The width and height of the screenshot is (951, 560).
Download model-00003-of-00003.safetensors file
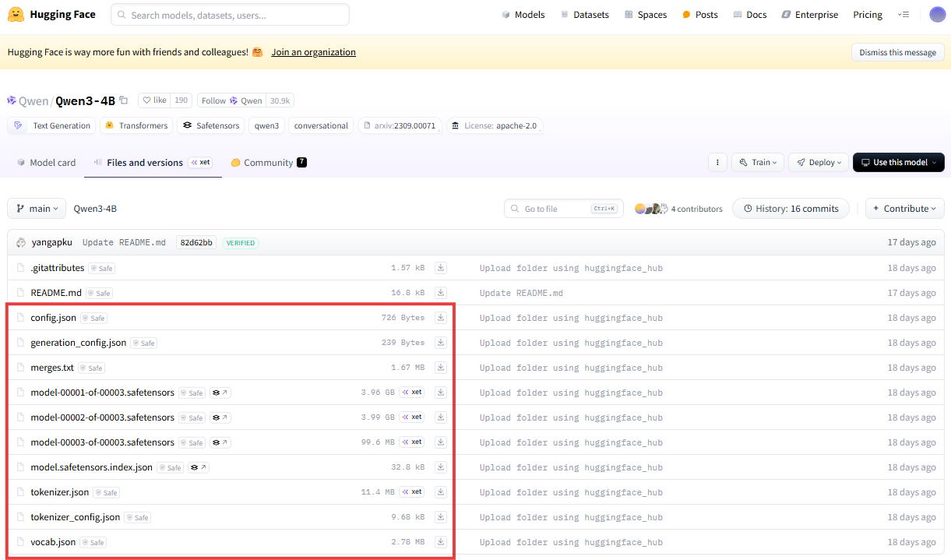tap(440, 442)
